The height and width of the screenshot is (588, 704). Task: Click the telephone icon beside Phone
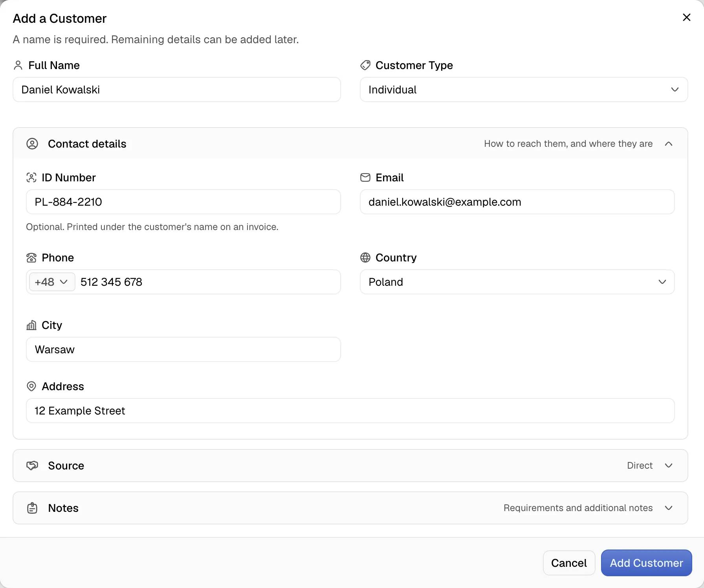click(x=31, y=257)
